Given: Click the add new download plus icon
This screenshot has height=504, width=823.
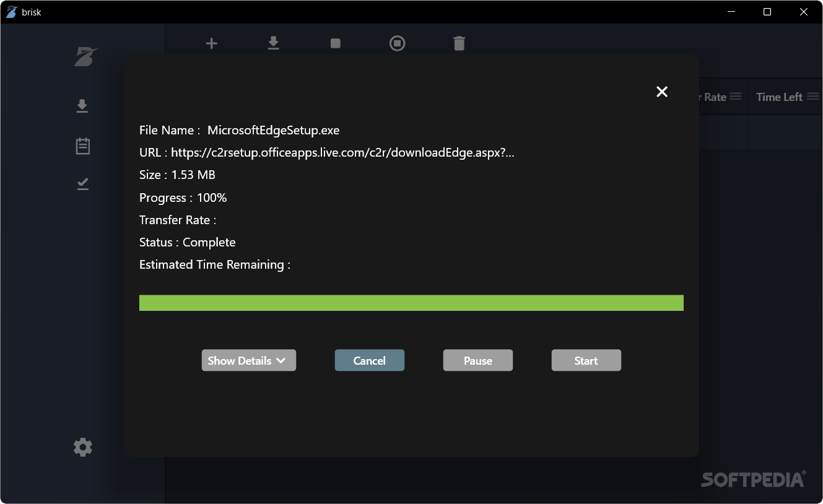Looking at the screenshot, I should point(212,43).
